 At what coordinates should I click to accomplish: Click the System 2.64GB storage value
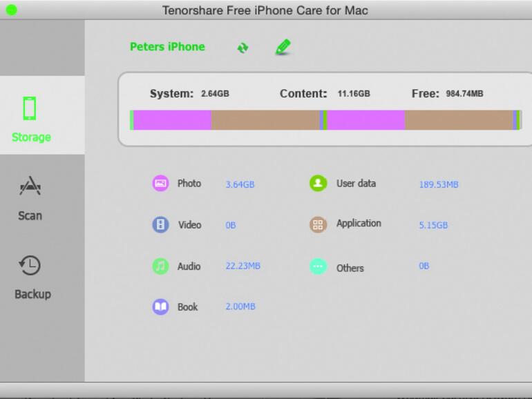(215, 94)
